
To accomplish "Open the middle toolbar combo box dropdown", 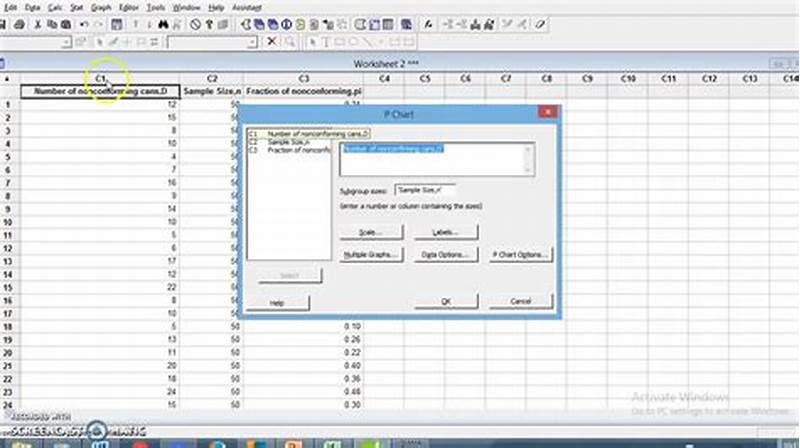I will click(x=252, y=42).
